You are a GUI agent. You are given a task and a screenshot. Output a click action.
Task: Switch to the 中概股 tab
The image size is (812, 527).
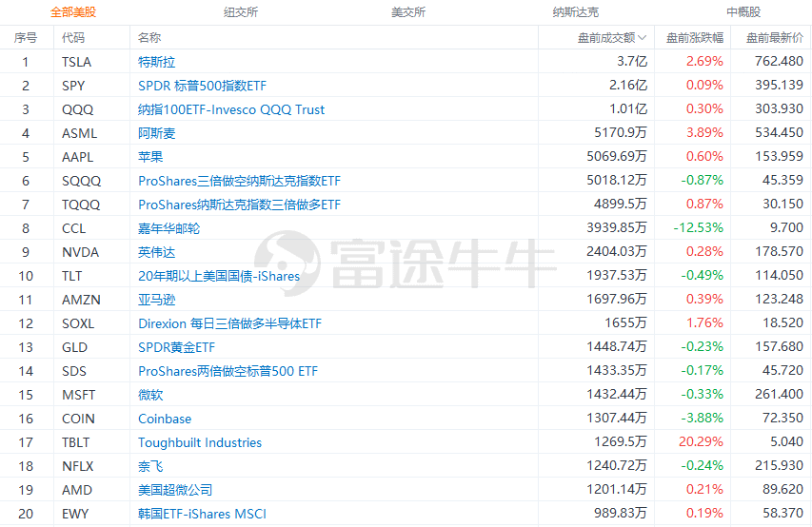743,12
